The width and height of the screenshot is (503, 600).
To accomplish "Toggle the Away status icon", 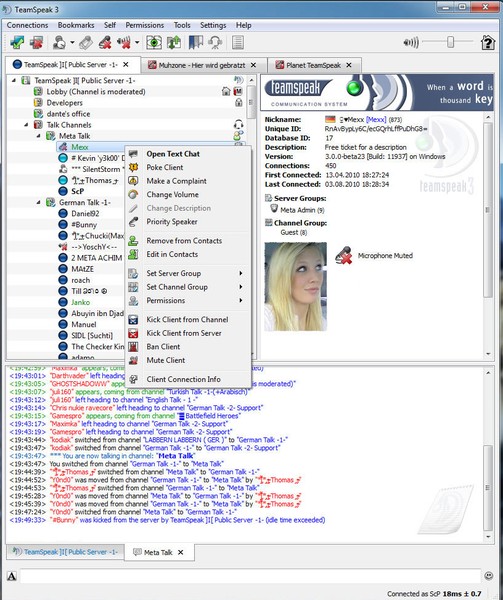I will [59, 42].
